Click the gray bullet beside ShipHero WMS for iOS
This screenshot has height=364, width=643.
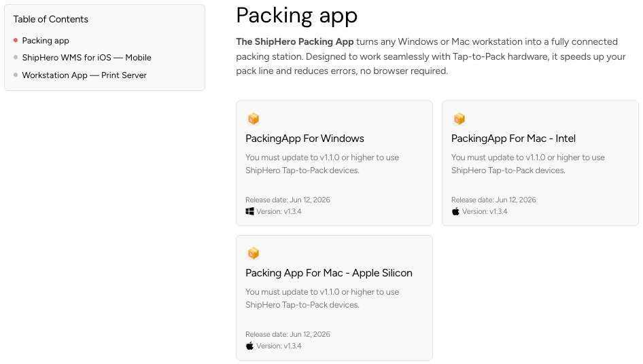[x=16, y=58]
